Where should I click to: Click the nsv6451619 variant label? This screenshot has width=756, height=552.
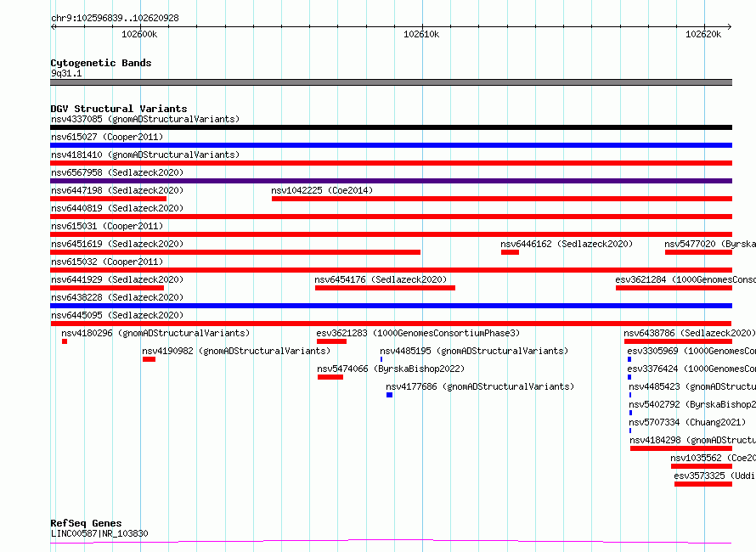(117, 244)
